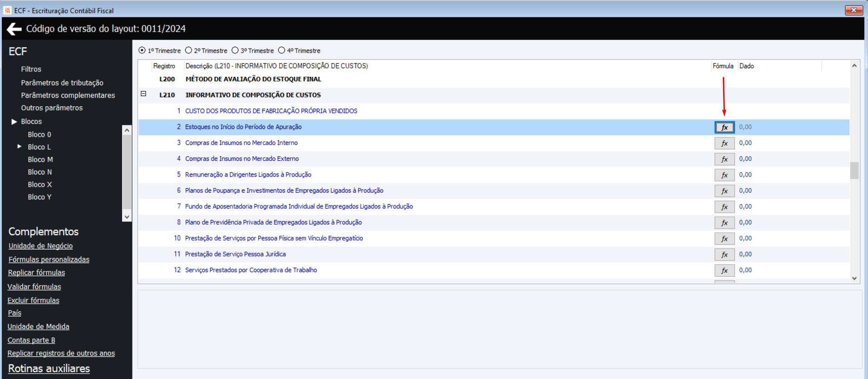
Task: Select the 3º Trimestre radio button
Action: [235, 50]
